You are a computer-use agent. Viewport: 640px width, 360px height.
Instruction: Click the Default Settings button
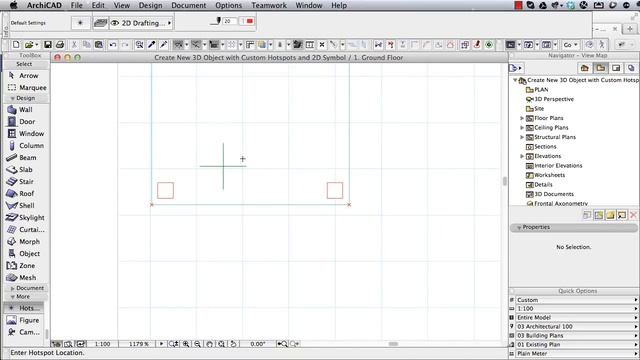[28, 23]
